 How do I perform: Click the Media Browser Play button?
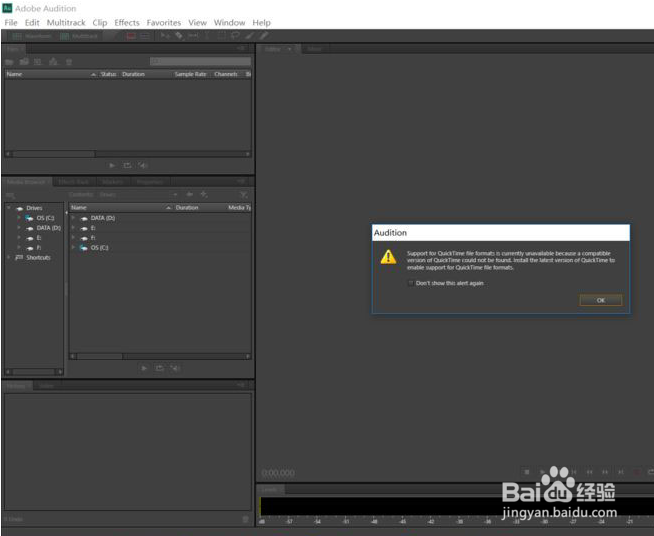point(144,368)
